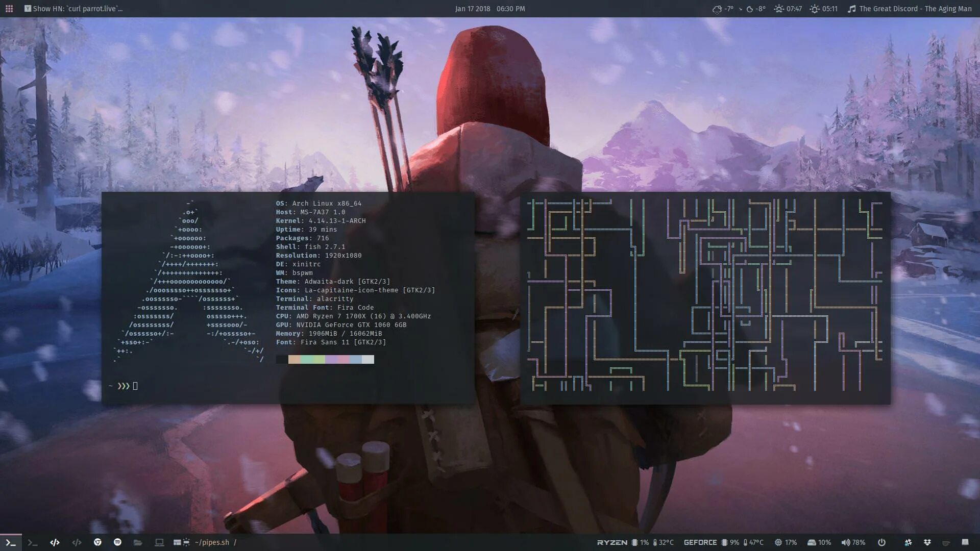Viewport: 980px width, 551px height.
Task: Click the 06:30 PM clock
Action: (510, 9)
